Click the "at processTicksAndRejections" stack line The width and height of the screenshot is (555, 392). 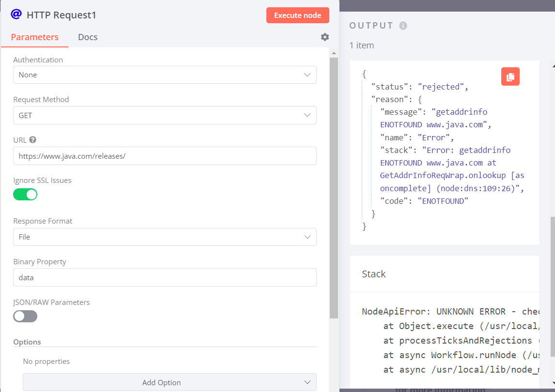coord(461,340)
